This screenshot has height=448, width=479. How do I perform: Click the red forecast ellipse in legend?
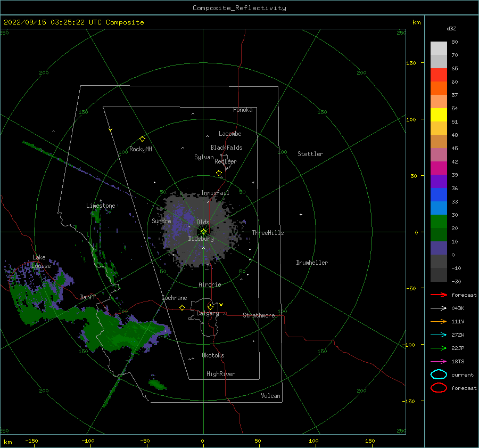click(x=439, y=388)
